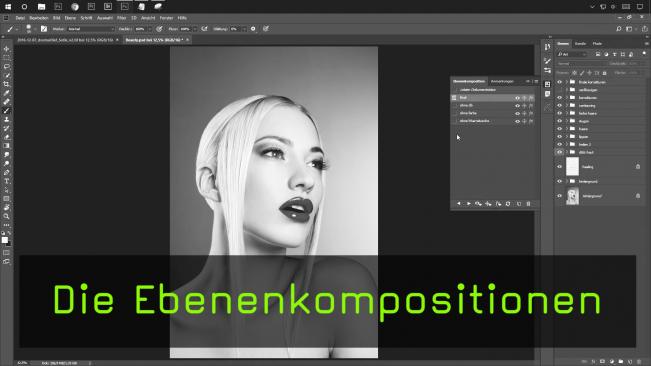The image size is (651, 366).
Task: Filter layers by type layers icon
Action: click(x=614, y=54)
